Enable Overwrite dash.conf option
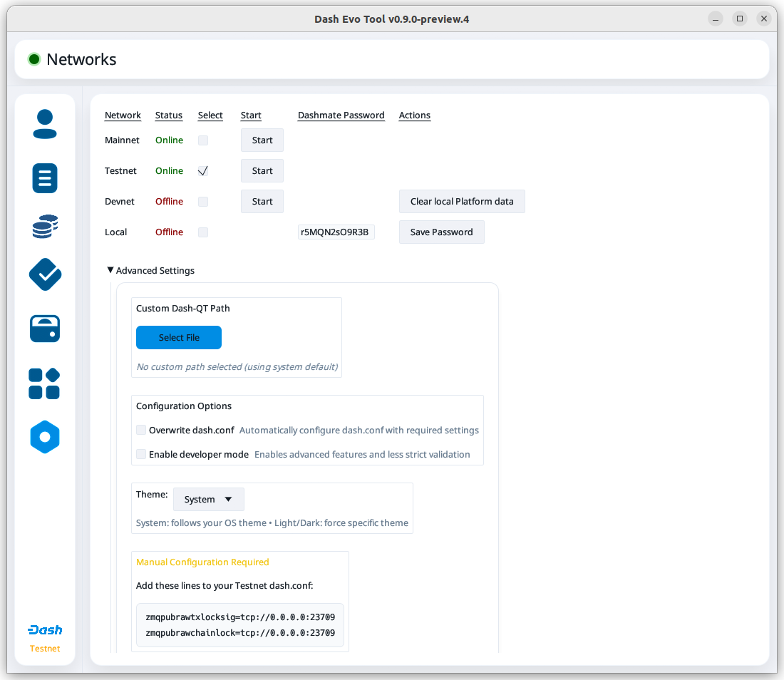Viewport: 784px width, 680px height. click(141, 431)
